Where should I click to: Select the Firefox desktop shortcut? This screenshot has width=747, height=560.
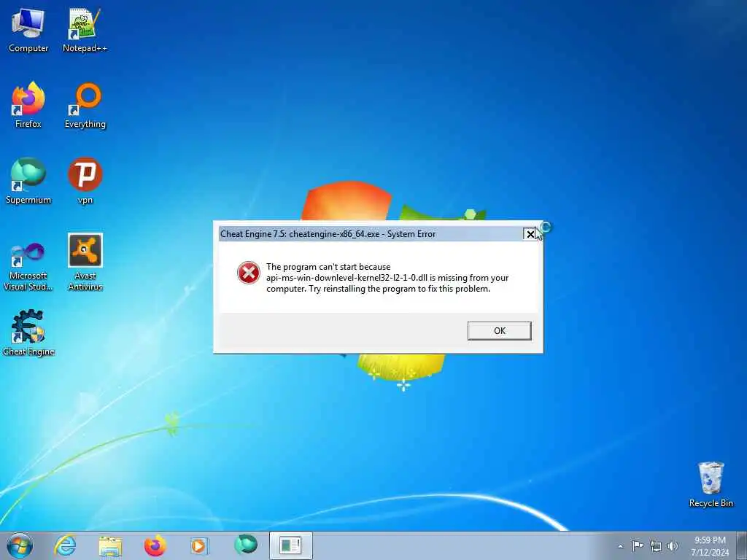(x=28, y=105)
